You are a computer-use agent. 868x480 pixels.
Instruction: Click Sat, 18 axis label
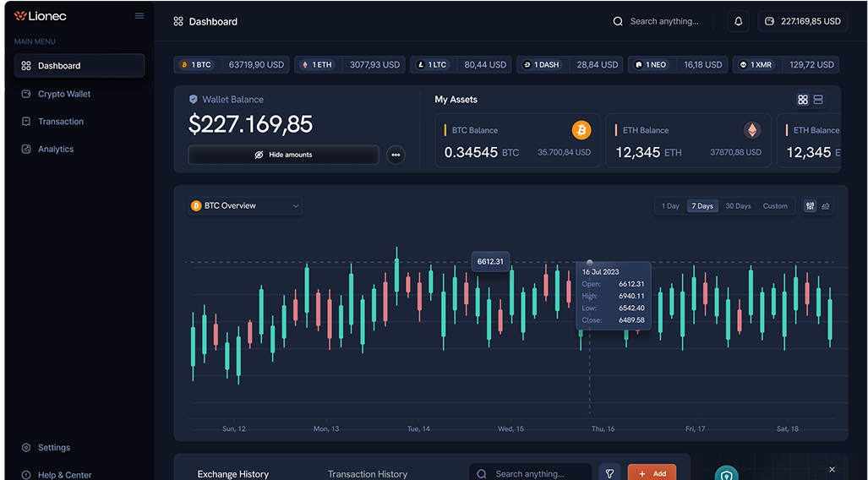[787, 429]
